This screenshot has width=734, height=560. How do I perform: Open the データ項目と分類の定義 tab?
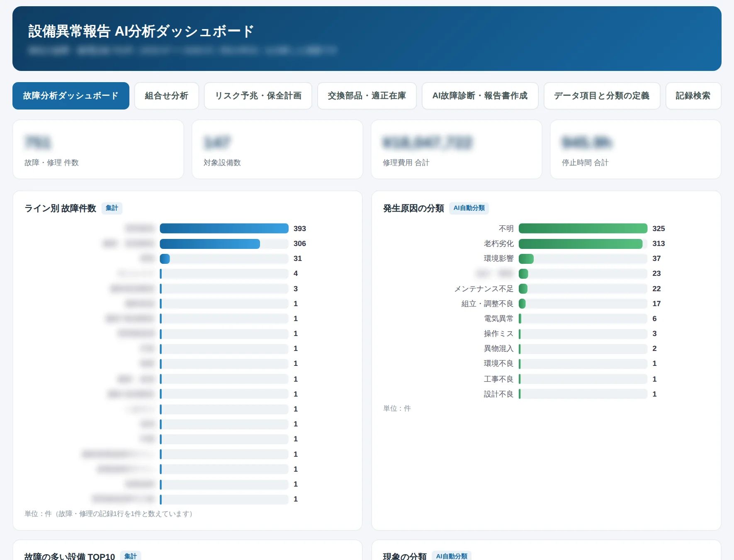(x=602, y=96)
